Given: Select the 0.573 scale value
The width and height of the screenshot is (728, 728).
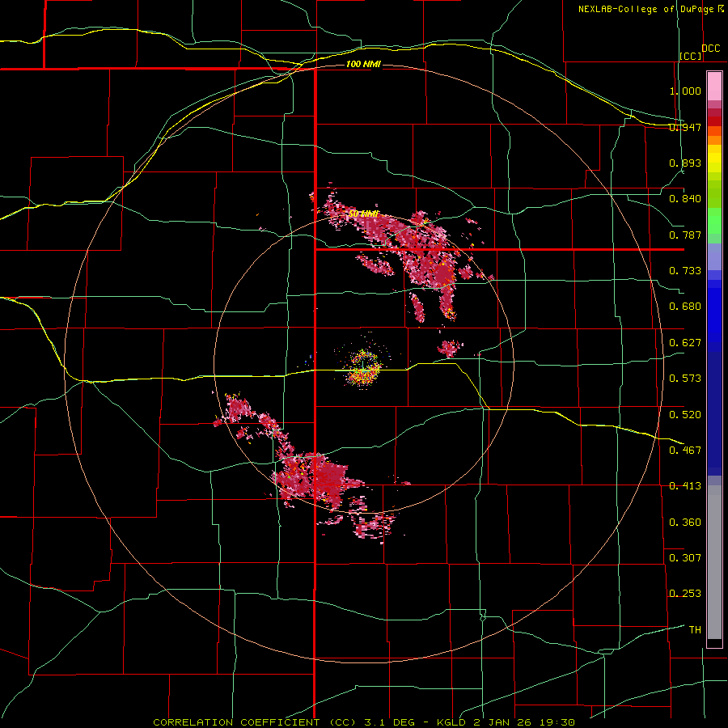Looking at the screenshot, I should pos(685,379).
